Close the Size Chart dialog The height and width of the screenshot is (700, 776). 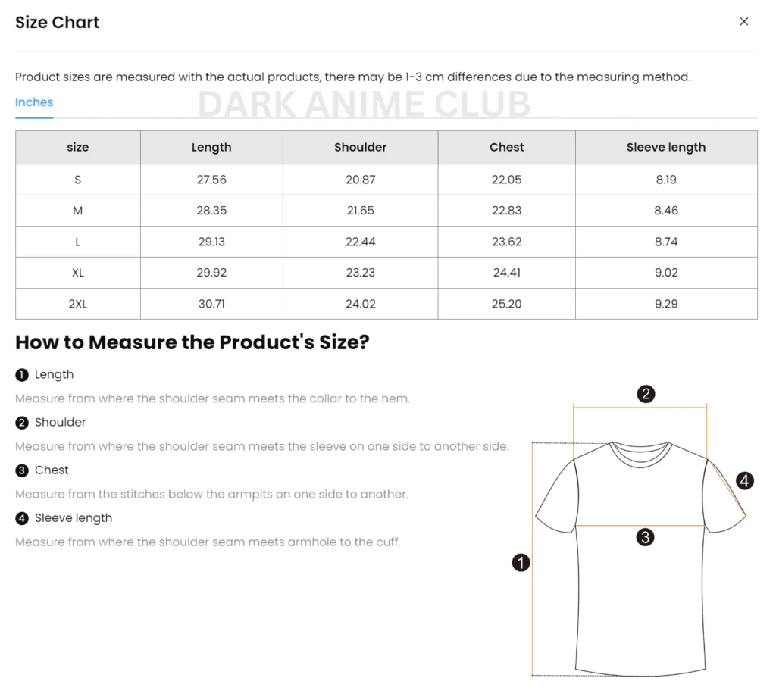[743, 22]
